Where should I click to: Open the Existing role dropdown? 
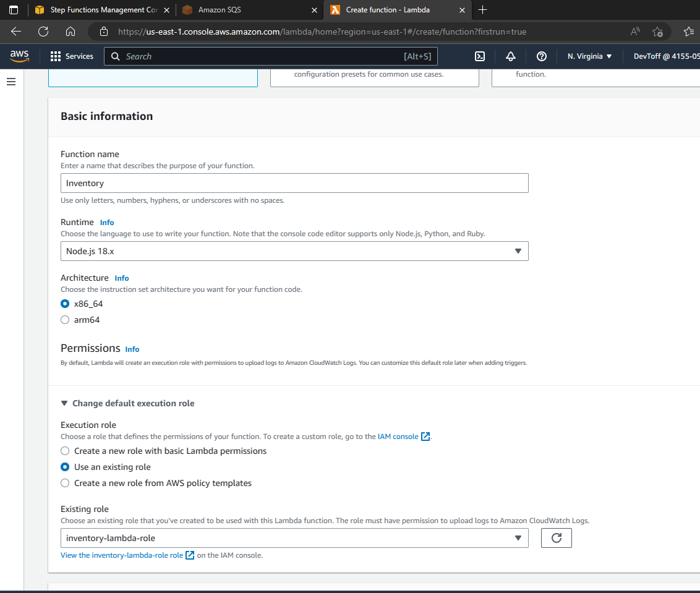pyautogui.click(x=518, y=538)
